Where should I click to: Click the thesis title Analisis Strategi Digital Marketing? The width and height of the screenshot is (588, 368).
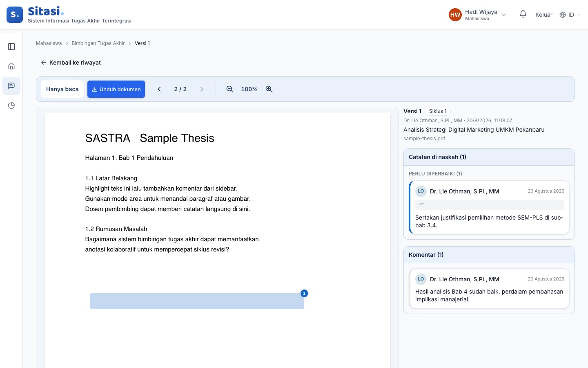pyautogui.click(x=474, y=130)
